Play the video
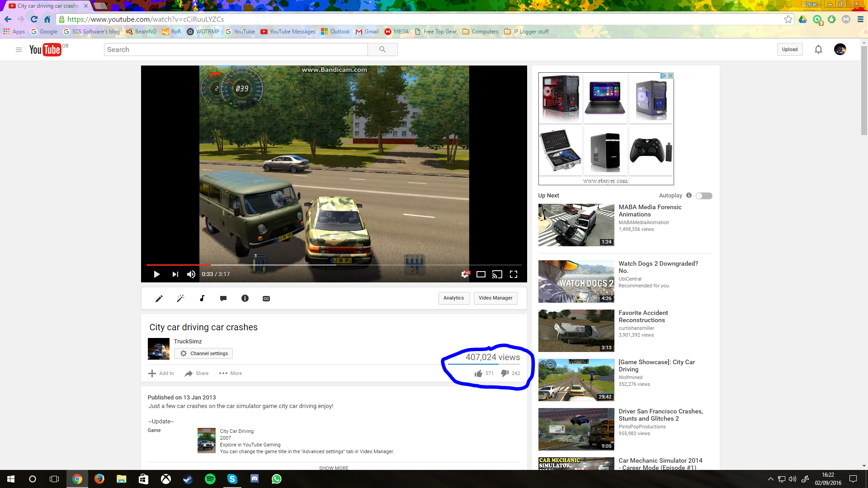The image size is (868, 488). pyautogui.click(x=156, y=274)
